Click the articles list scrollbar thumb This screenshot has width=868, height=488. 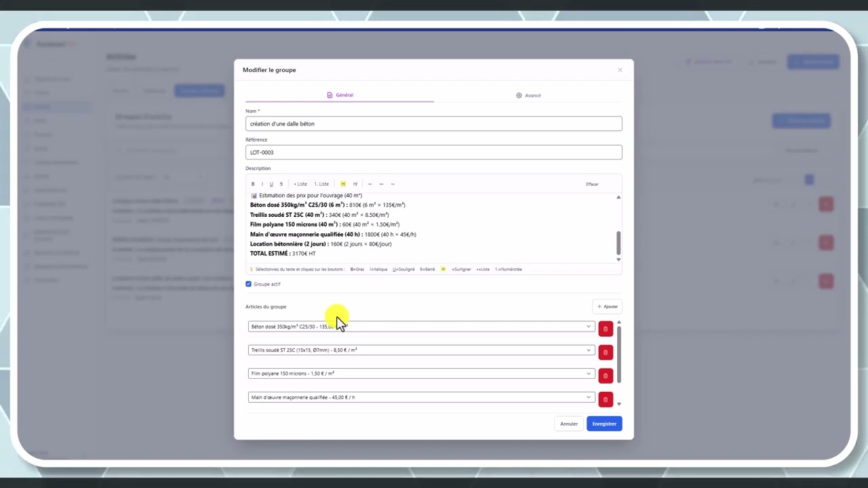[618, 354]
